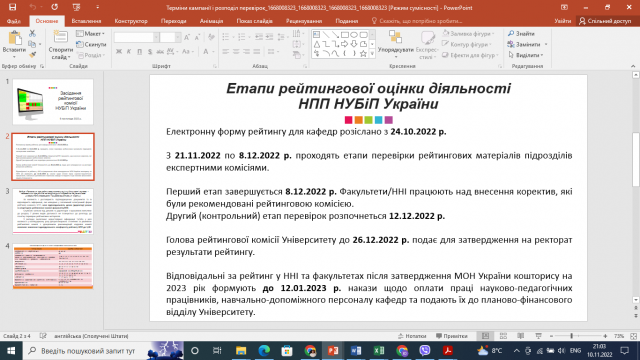Open the font name combo box
The height and width of the screenshot is (360, 640).
point(136,38)
